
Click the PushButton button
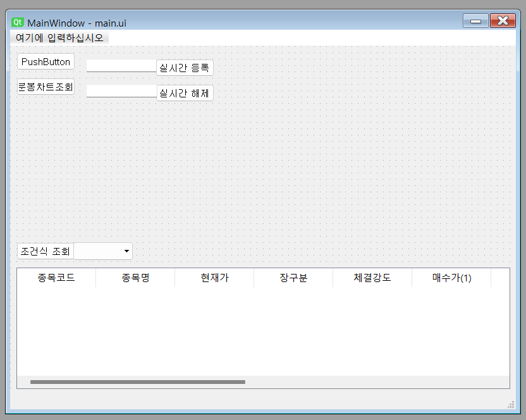point(46,62)
